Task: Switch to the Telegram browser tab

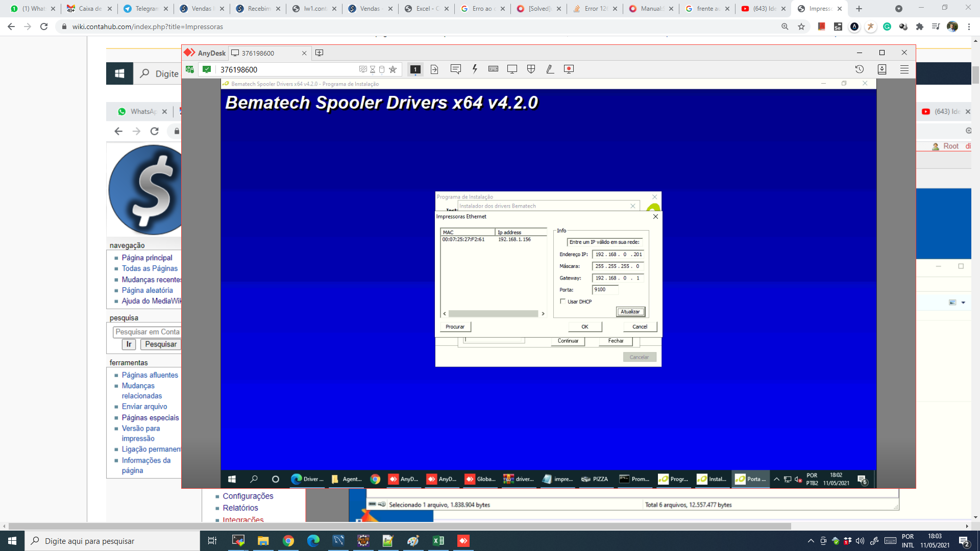Action: (145, 9)
